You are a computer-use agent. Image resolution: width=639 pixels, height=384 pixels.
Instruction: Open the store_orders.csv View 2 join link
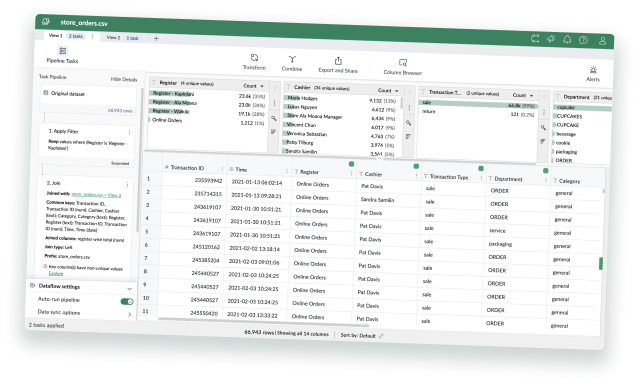point(96,195)
